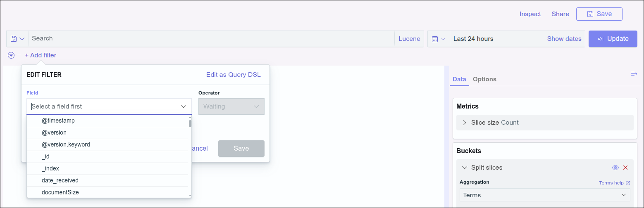Viewport: 644px width, 208px height.
Task: Click Edit as Query DSL link
Action: click(x=233, y=75)
